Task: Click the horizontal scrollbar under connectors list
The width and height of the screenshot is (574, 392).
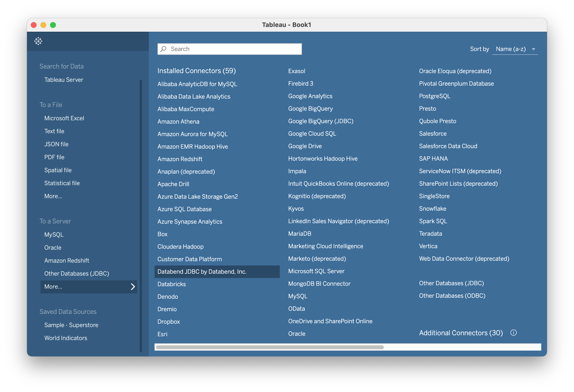Action: [270, 347]
